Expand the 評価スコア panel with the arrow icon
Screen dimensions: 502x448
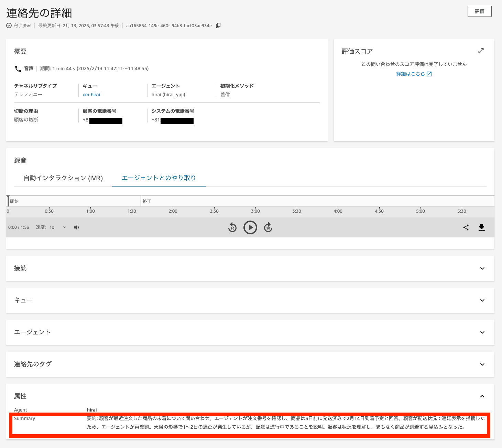coord(481,51)
